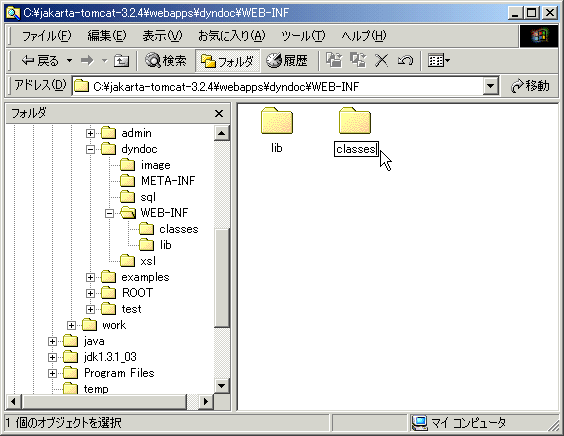Click the tree horizontal scroll left arrow

[x=14, y=401]
